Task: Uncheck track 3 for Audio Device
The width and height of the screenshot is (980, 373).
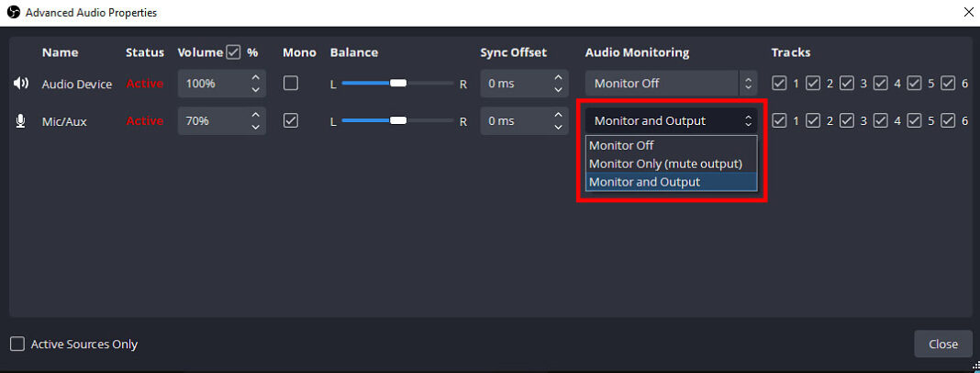Action: point(847,84)
